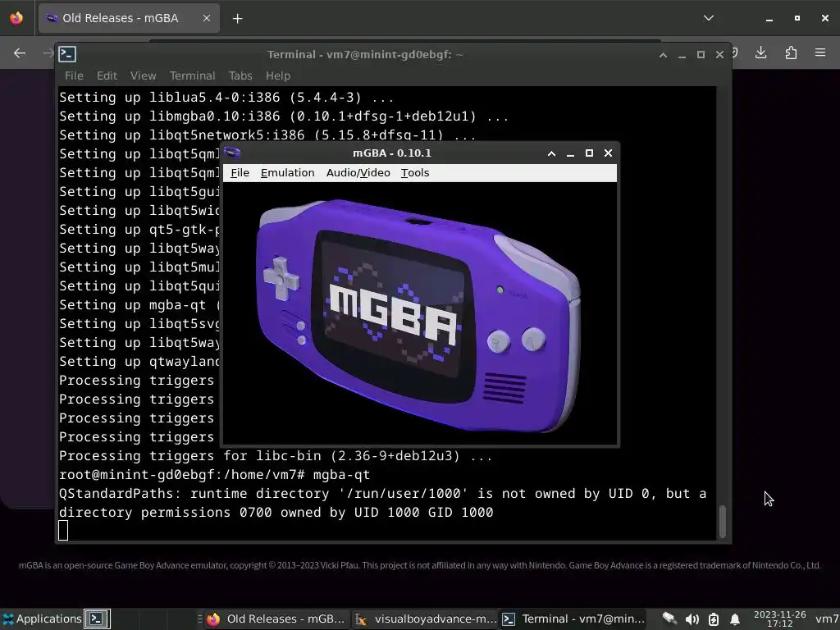
Task: Go back in Firefox
Action: coord(20,52)
